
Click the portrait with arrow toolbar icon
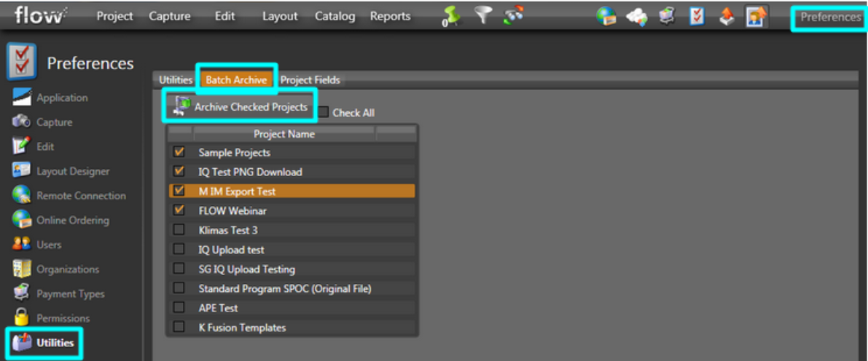(x=756, y=17)
